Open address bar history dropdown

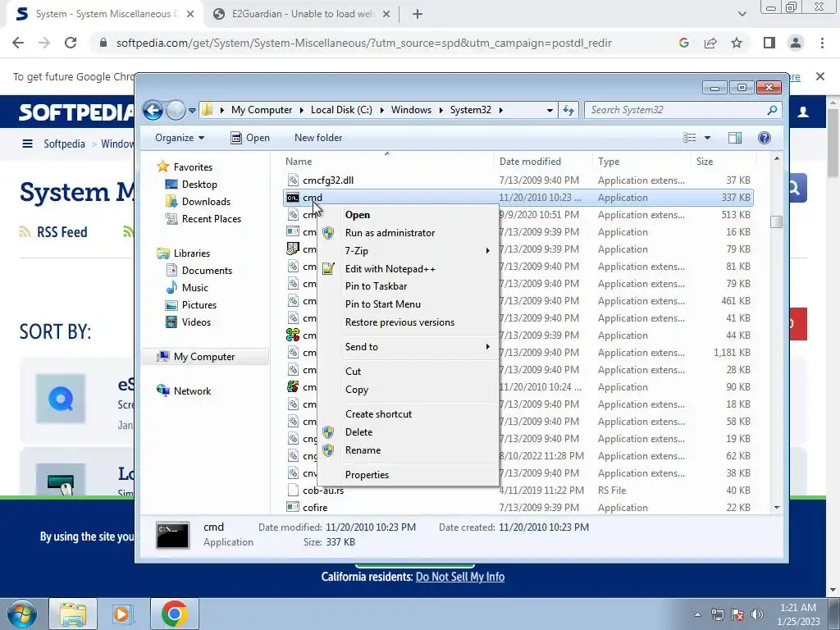click(x=550, y=111)
